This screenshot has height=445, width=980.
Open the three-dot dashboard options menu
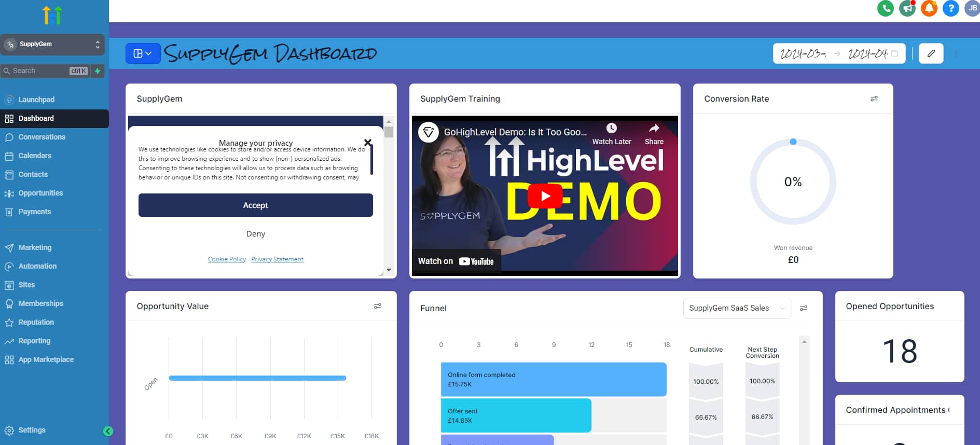click(956, 53)
